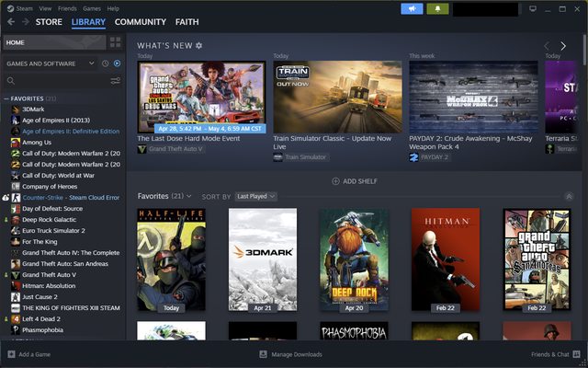Switch to the Store tab
The height and width of the screenshot is (368, 588).
click(49, 22)
